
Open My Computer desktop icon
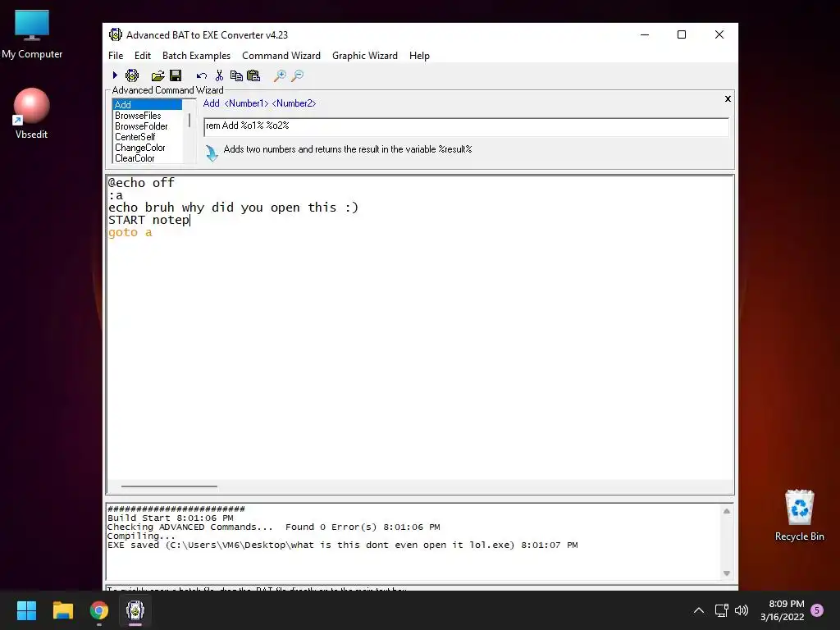point(32,34)
